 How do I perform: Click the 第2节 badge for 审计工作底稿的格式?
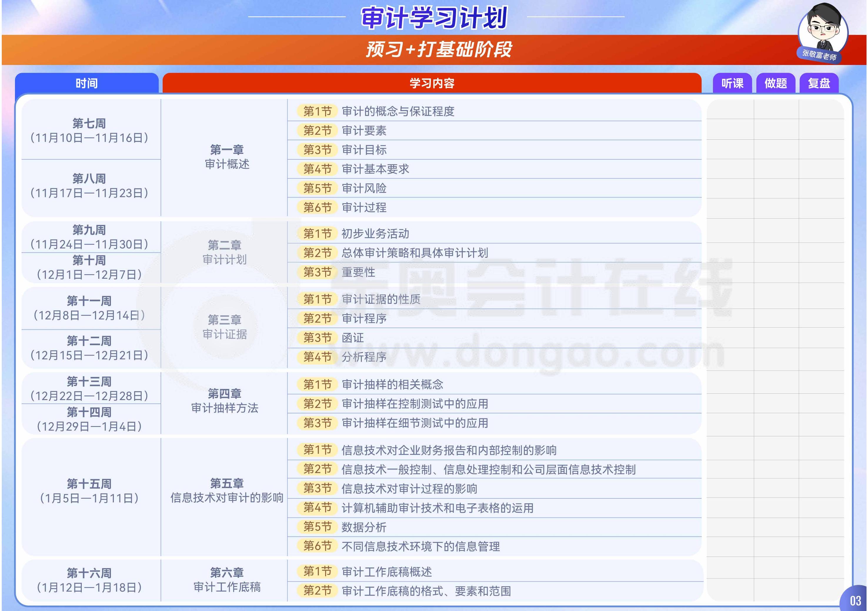pos(317,591)
